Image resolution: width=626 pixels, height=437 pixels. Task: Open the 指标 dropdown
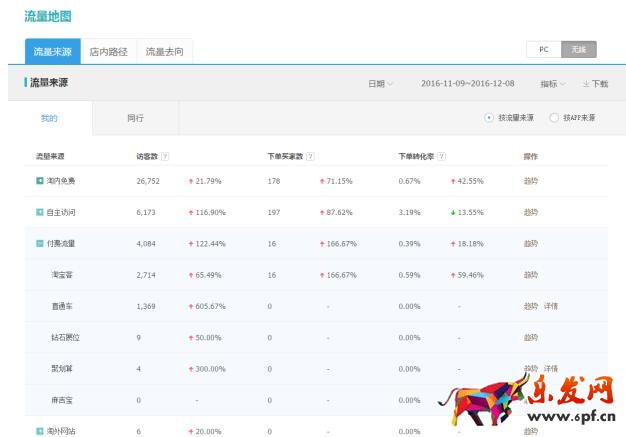tap(553, 84)
